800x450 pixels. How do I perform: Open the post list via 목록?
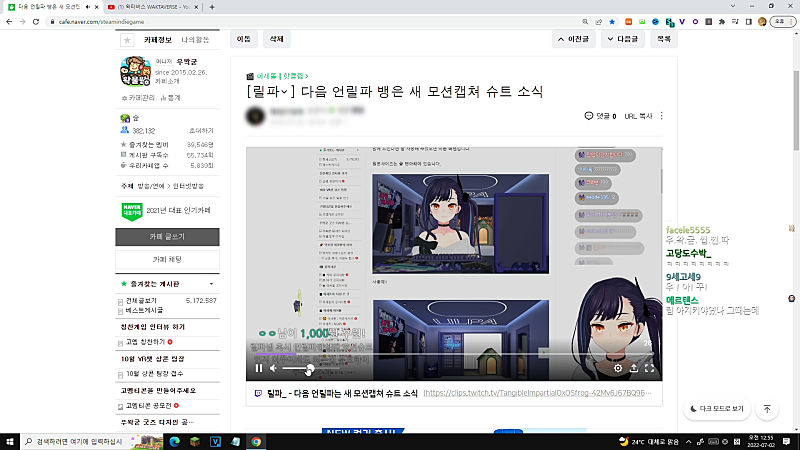point(664,39)
